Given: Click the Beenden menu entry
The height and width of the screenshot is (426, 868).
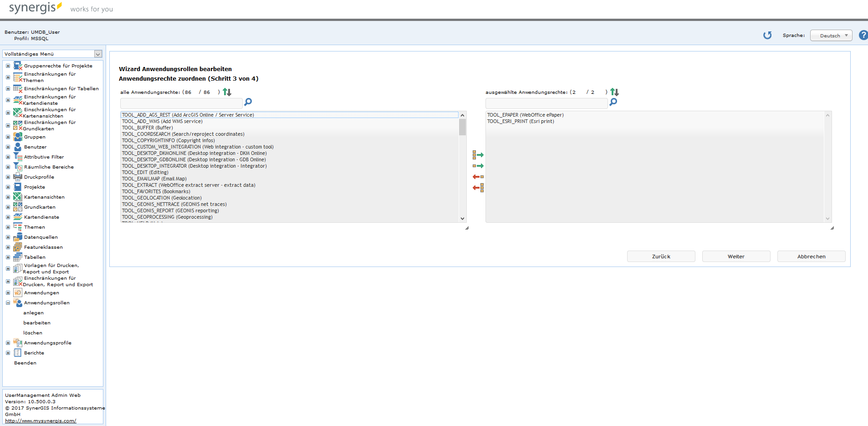Looking at the screenshot, I should click(x=25, y=363).
